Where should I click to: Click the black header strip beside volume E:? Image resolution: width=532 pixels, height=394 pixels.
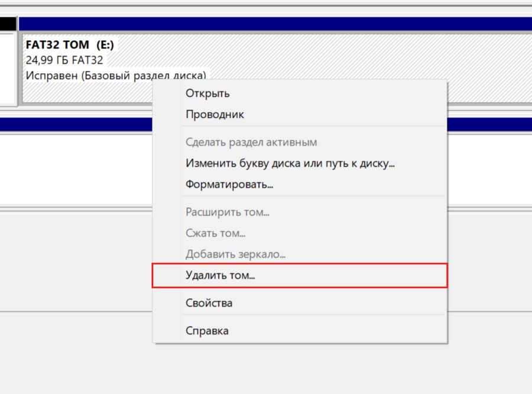click(8, 24)
